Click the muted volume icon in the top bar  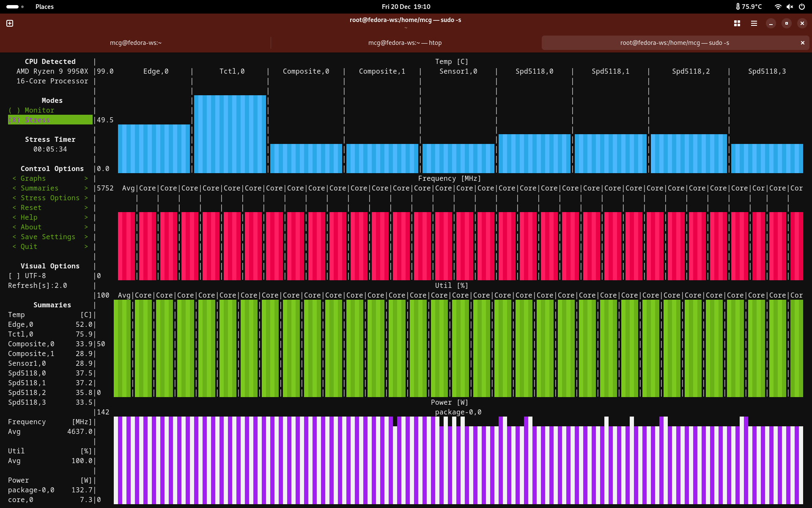[790, 7]
